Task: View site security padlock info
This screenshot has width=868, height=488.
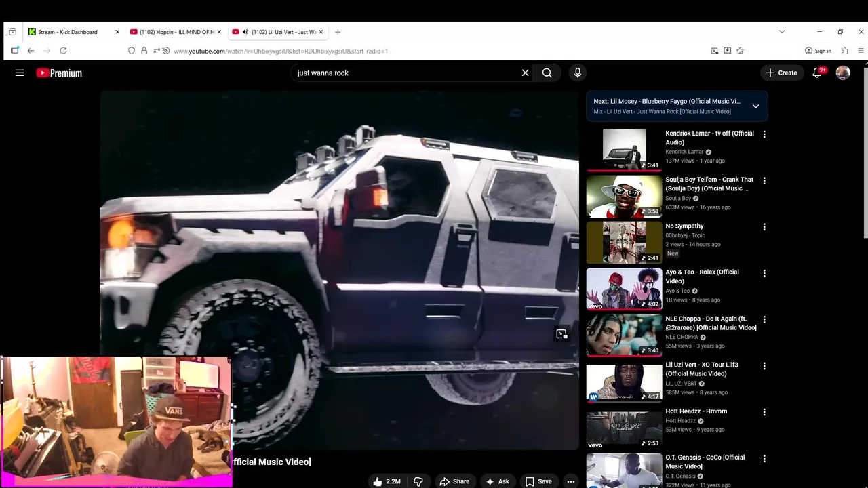Action: (x=144, y=51)
